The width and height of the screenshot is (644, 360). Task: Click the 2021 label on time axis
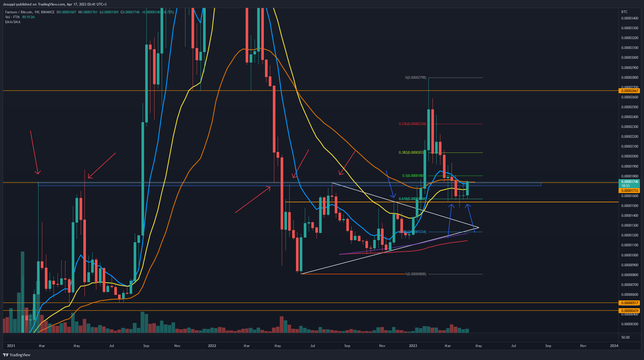click(x=11, y=346)
